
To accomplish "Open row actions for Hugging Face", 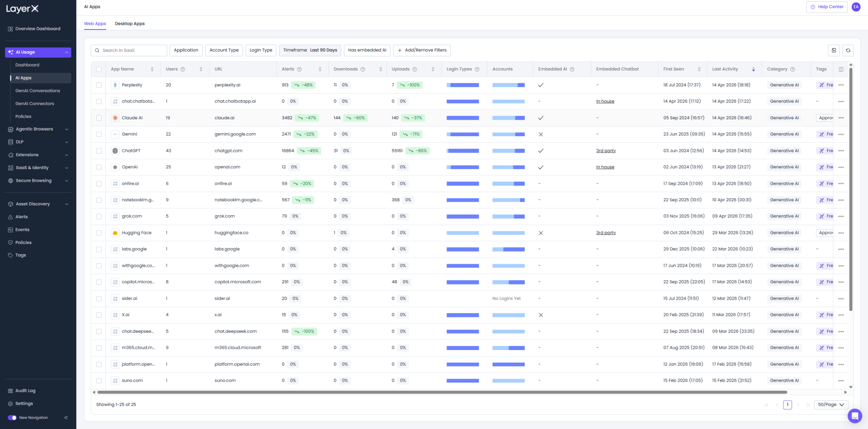I will pos(841,233).
